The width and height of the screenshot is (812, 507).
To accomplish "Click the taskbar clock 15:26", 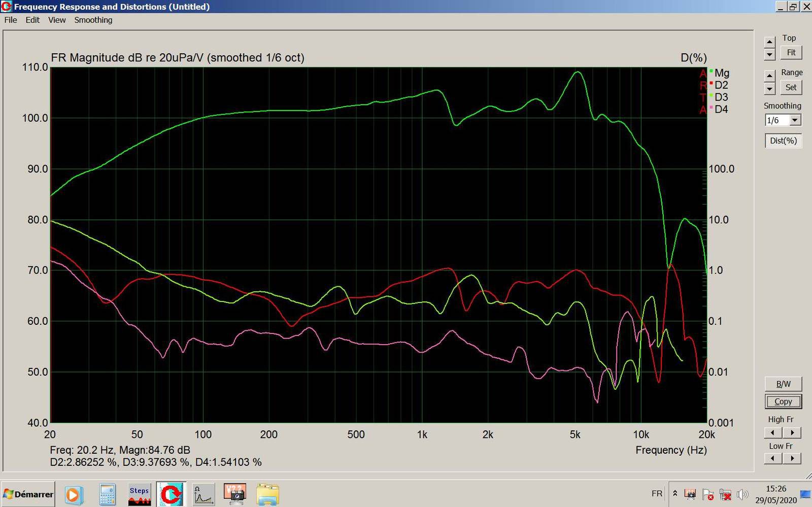I will [775, 488].
